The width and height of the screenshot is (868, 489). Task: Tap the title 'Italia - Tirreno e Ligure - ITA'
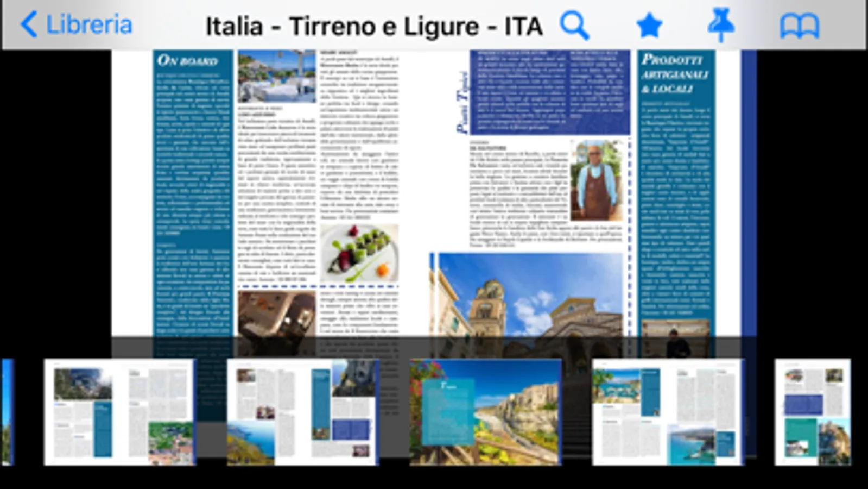tap(374, 26)
